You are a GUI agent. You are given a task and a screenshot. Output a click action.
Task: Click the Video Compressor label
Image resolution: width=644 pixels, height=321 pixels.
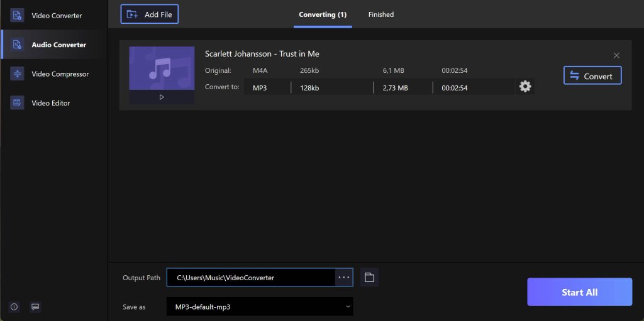60,74
